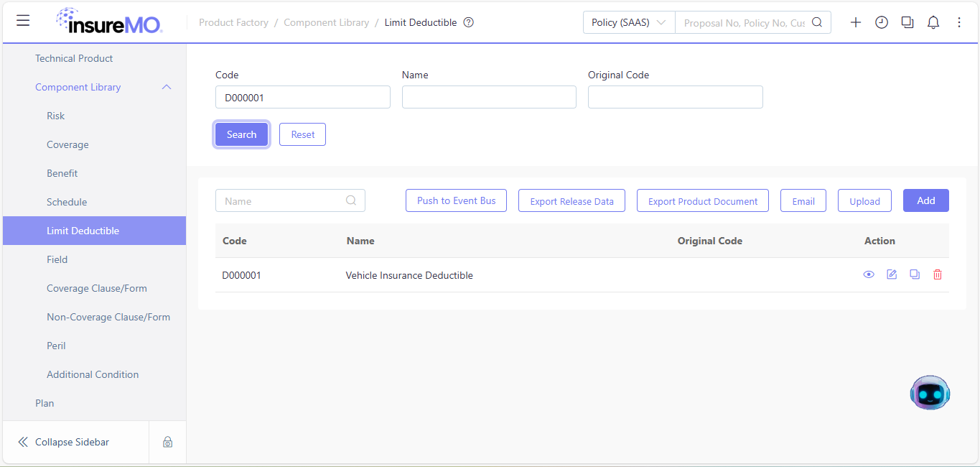The height and width of the screenshot is (467, 980).
Task: Go to Component Library breadcrumb
Action: 326,22
